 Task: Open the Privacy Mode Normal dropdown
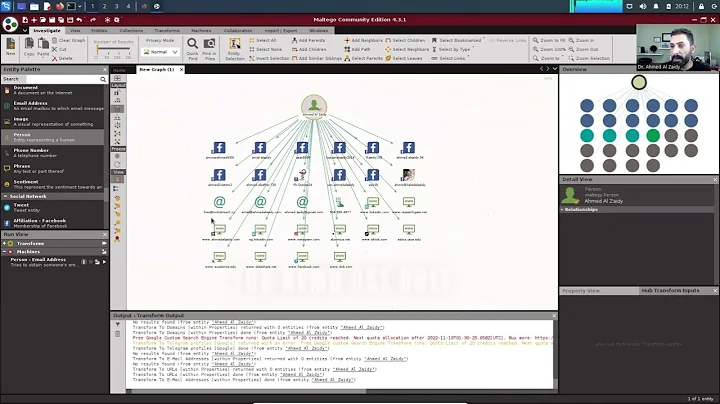click(x=160, y=52)
